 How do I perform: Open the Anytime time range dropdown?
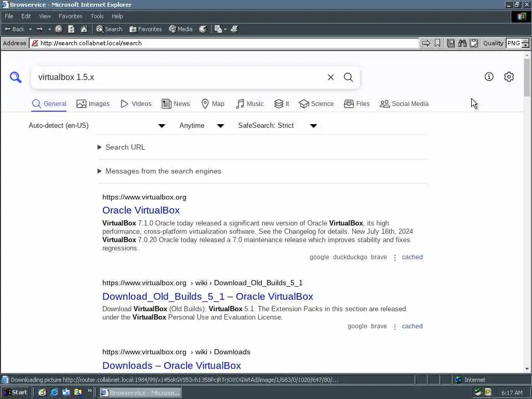202,126
